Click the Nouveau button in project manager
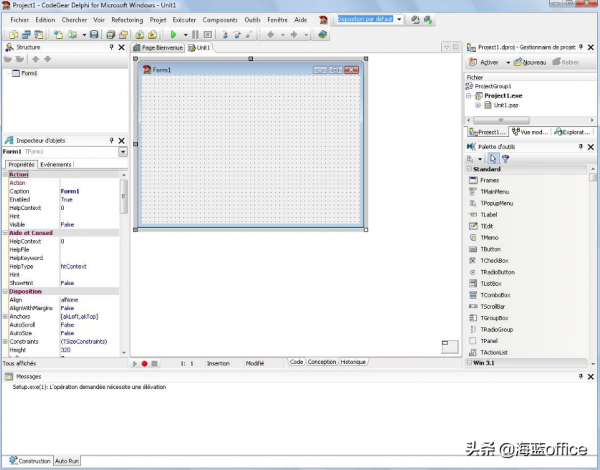The image size is (600, 470). (x=530, y=62)
